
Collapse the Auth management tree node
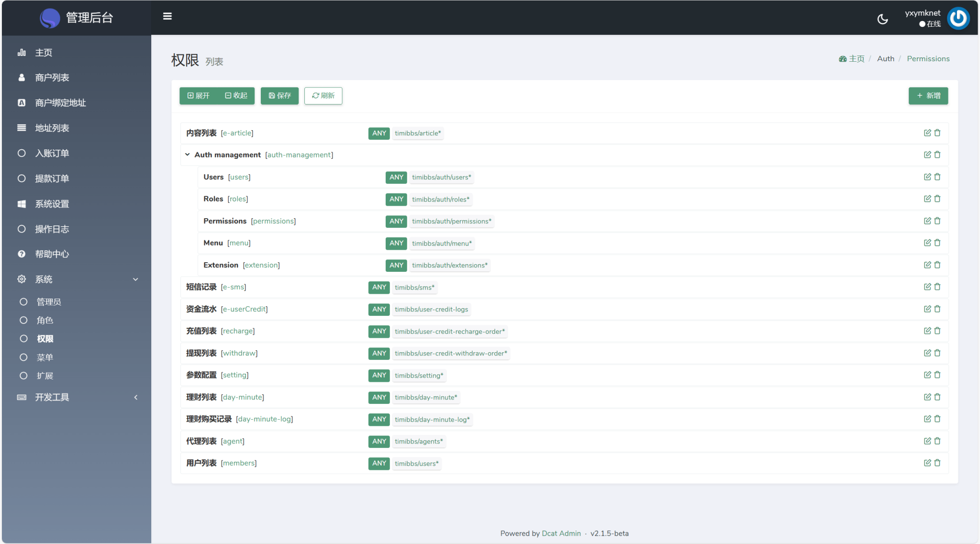tap(188, 155)
